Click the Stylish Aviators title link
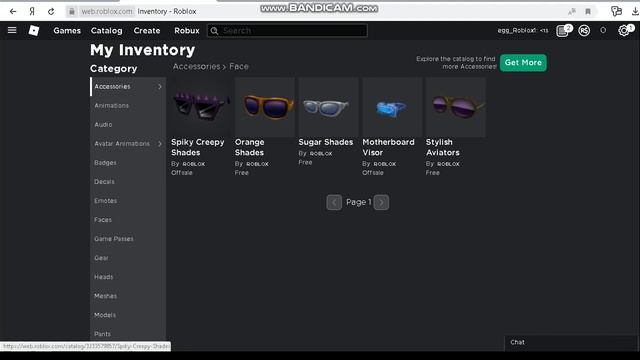 pos(442,147)
